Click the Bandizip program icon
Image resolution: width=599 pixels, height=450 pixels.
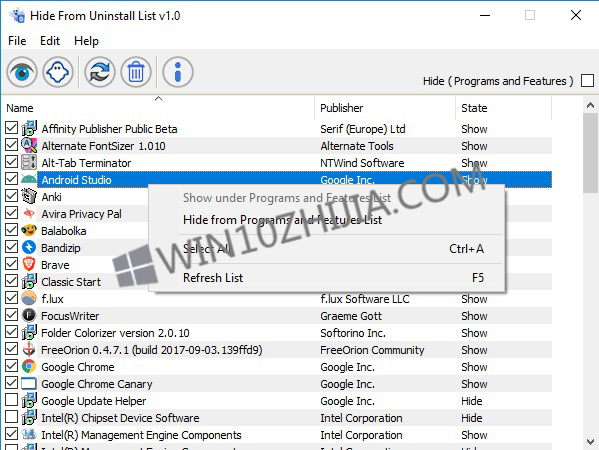tap(29, 248)
